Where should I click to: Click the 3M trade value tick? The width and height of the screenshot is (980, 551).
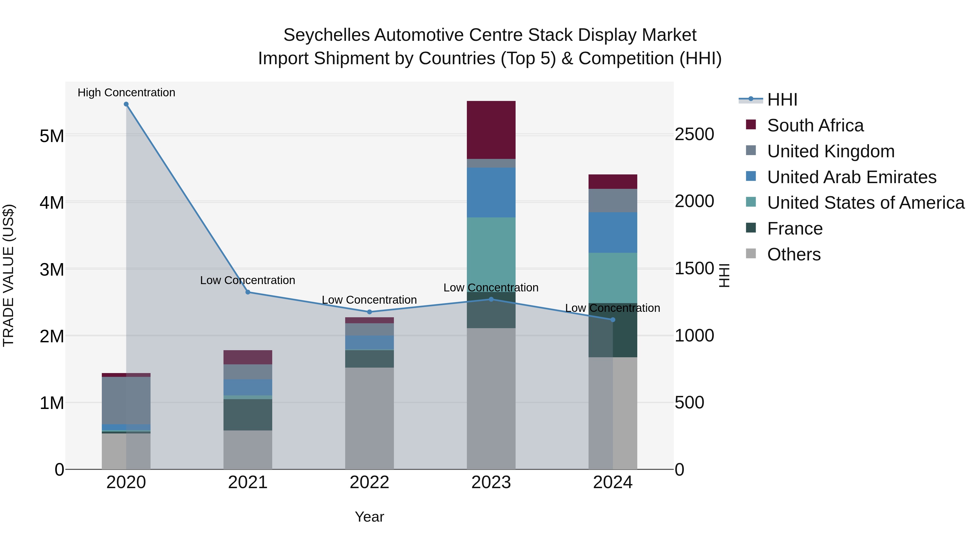coord(52,270)
